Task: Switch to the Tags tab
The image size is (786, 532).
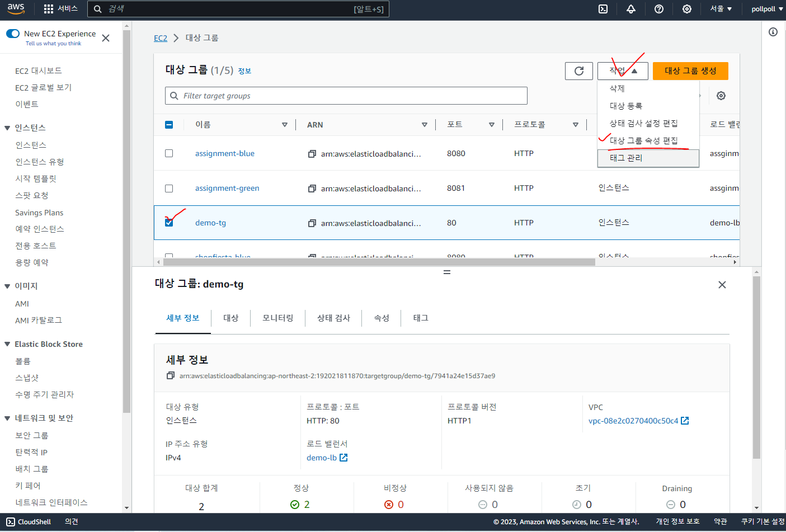Action: pyautogui.click(x=421, y=318)
